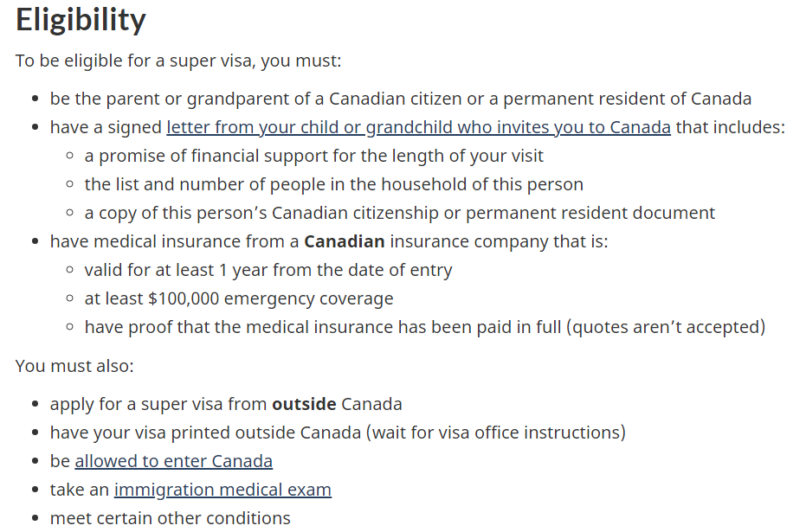The width and height of the screenshot is (806, 532).
Task: Click the '$100,000 emergency coverage' line
Action: [239, 298]
